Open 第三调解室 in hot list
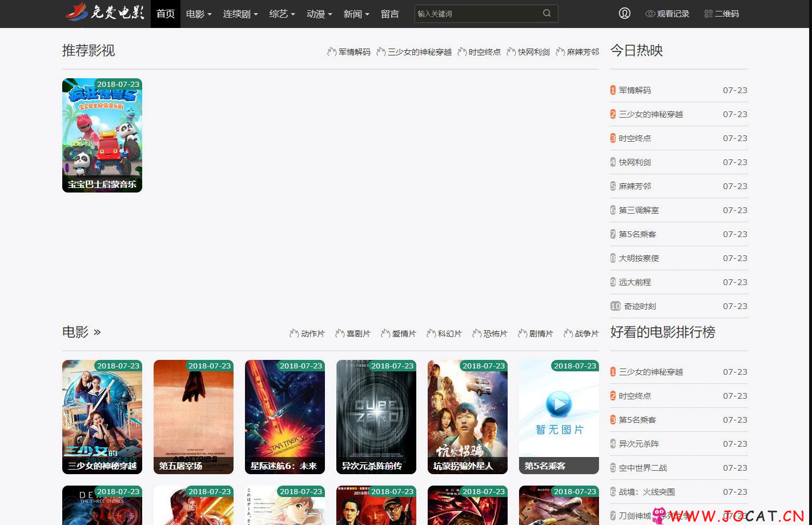Viewport: 812px width, 525px height. [x=639, y=210]
